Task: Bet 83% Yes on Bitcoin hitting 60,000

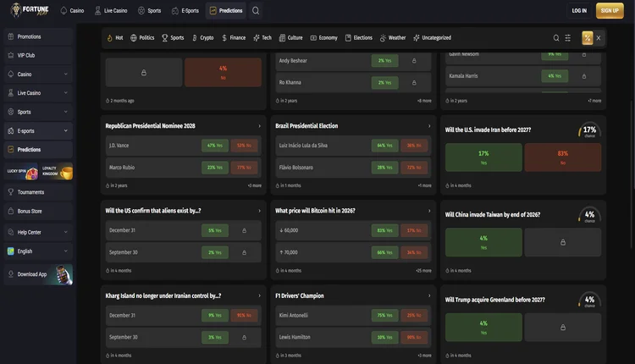Action: 384,230
